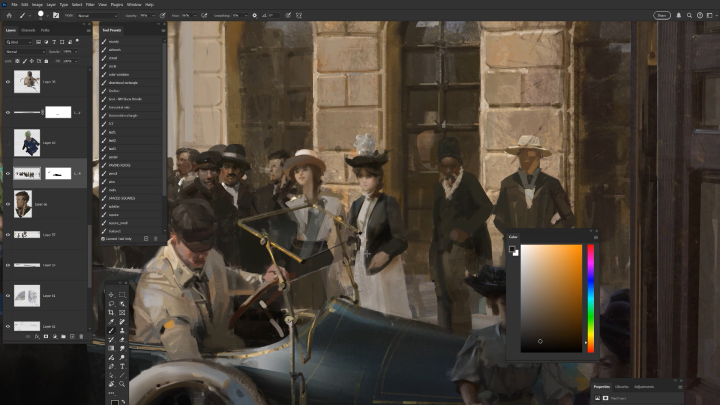720x405 pixels.
Task: Switch to Libraries tab
Action: 622,387
